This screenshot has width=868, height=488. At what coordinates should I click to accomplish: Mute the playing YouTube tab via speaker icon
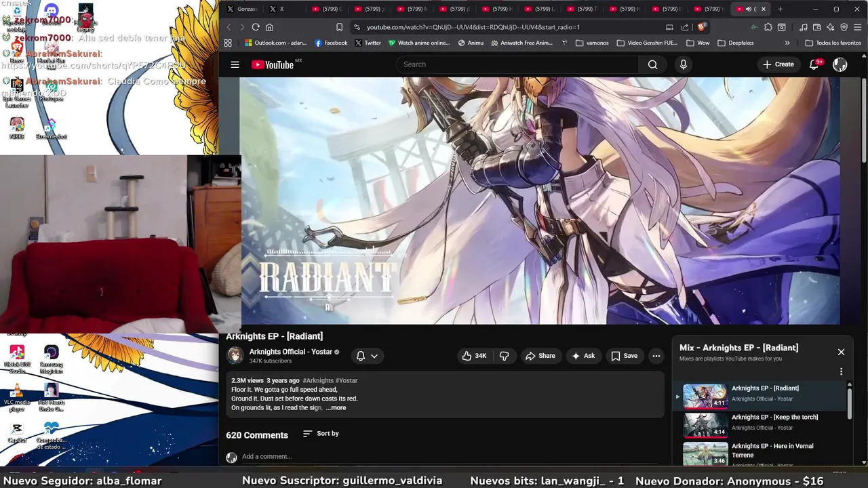point(749,9)
